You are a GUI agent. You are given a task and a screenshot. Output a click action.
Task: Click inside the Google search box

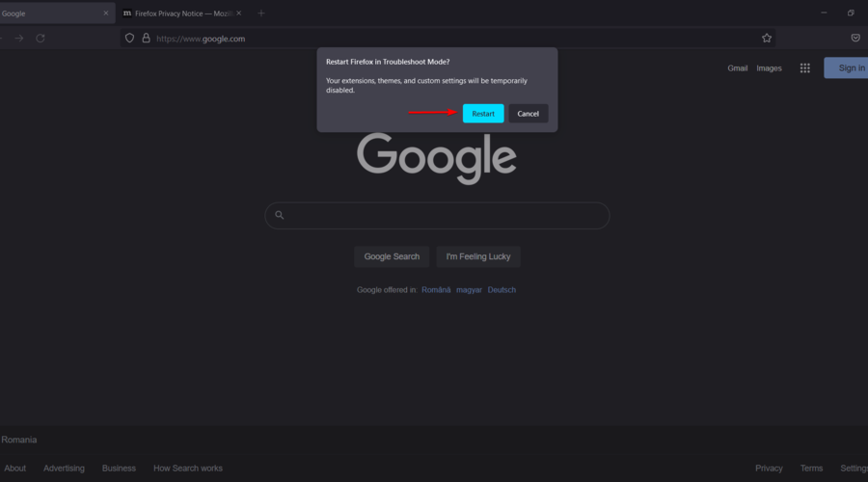437,215
